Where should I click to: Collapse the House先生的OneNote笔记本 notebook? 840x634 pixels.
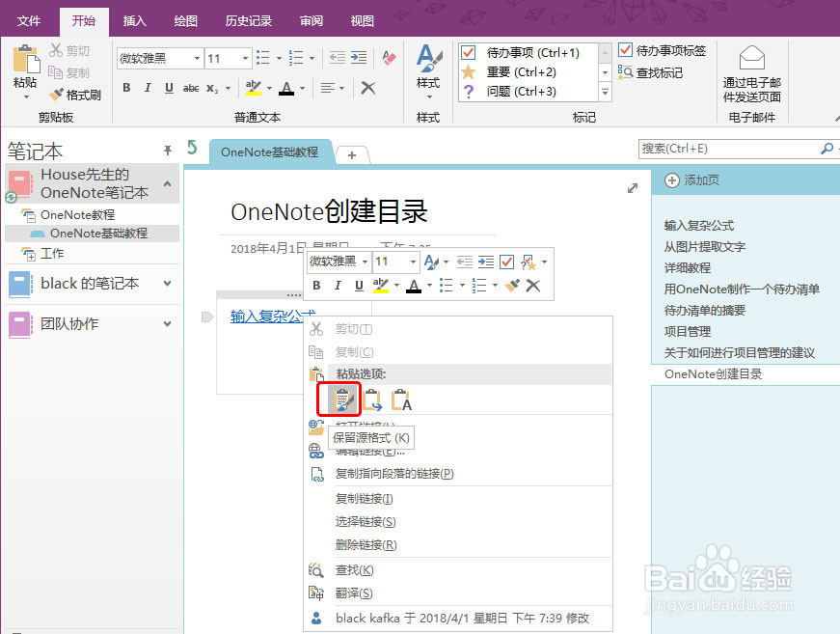(x=167, y=183)
